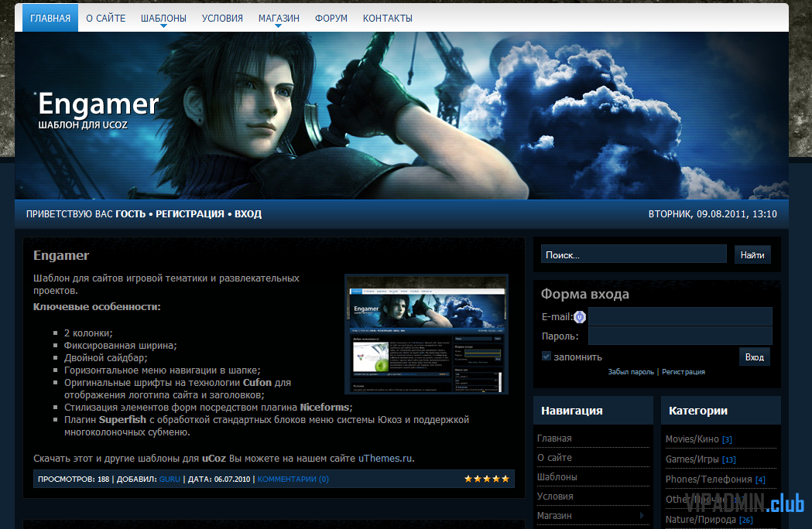This screenshot has width=812, height=529.
Task: Go to the ГЛАВНАЯ tab
Action: [50, 18]
